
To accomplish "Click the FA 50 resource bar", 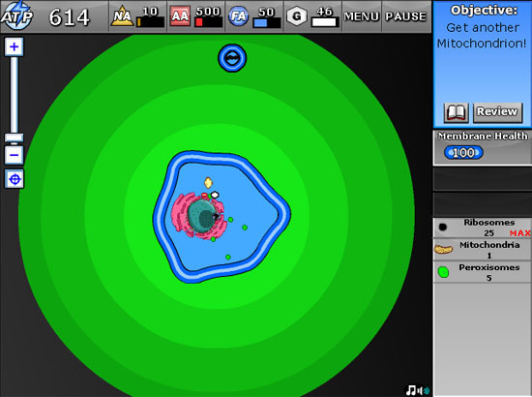I will [267, 22].
